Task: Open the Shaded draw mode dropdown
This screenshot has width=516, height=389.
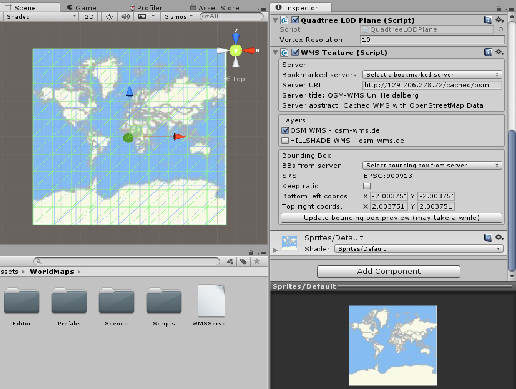Action: coord(40,16)
